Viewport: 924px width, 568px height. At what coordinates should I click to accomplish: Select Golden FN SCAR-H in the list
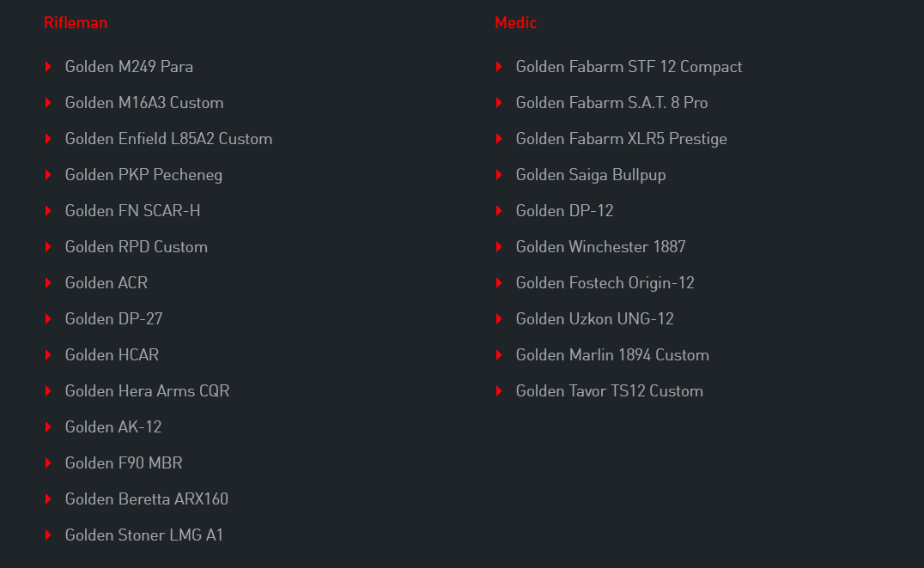132,211
